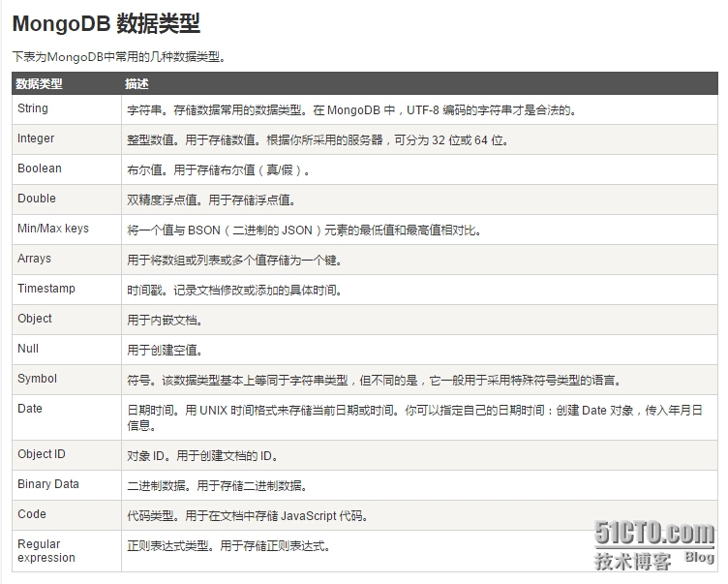Select the 'Regular expression' type cell

tap(67, 551)
